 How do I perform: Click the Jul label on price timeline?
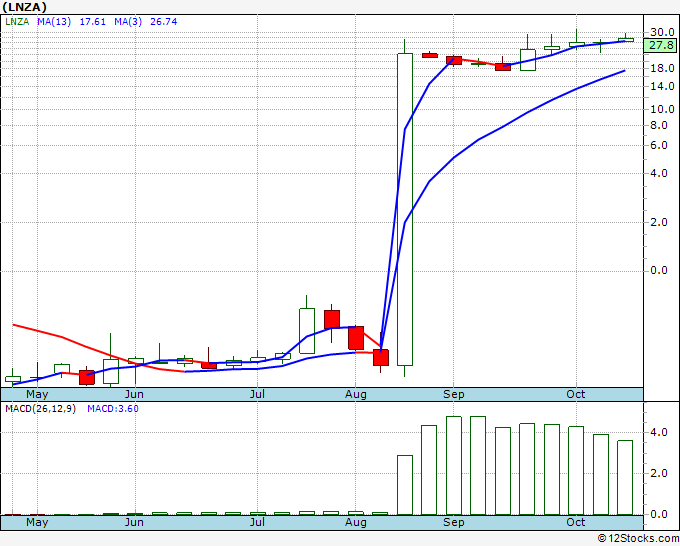pyautogui.click(x=257, y=394)
